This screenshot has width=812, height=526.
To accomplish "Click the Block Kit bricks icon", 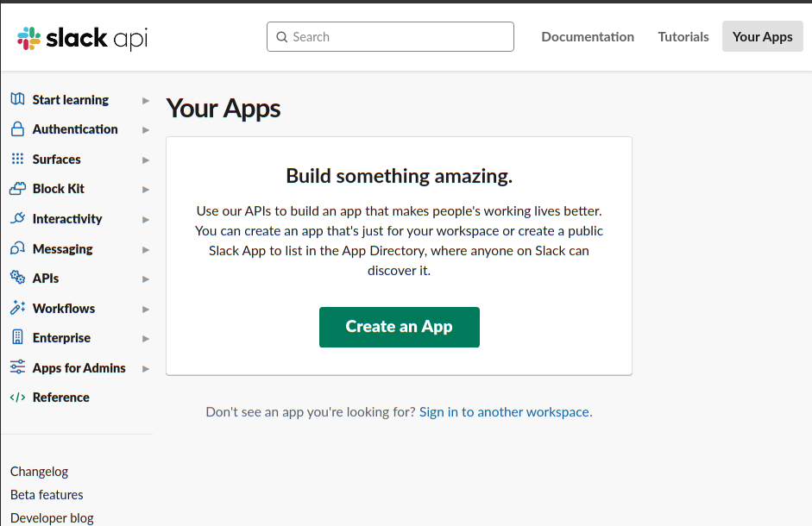I will tap(17, 189).
